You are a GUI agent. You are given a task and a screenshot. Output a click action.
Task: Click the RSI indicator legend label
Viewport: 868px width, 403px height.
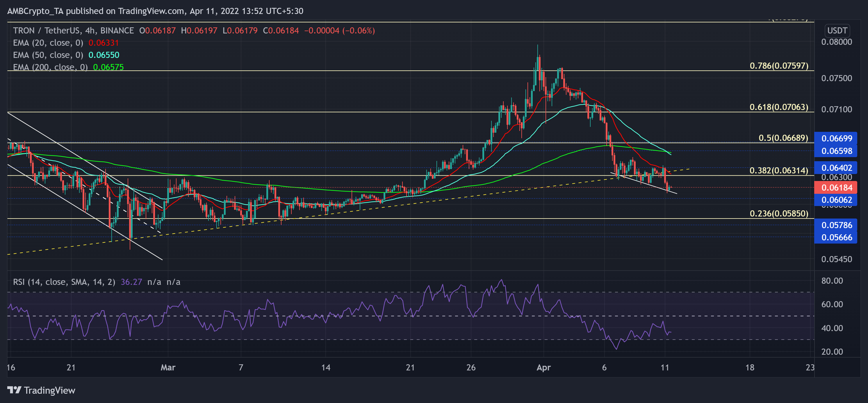click(64, 282)
